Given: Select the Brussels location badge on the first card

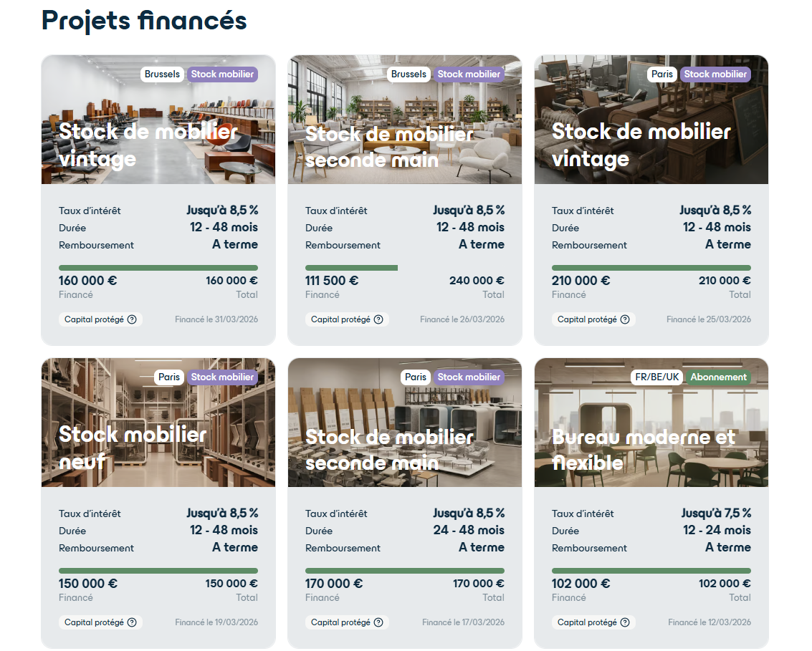Looking at the screenshot, I should 162,74.
